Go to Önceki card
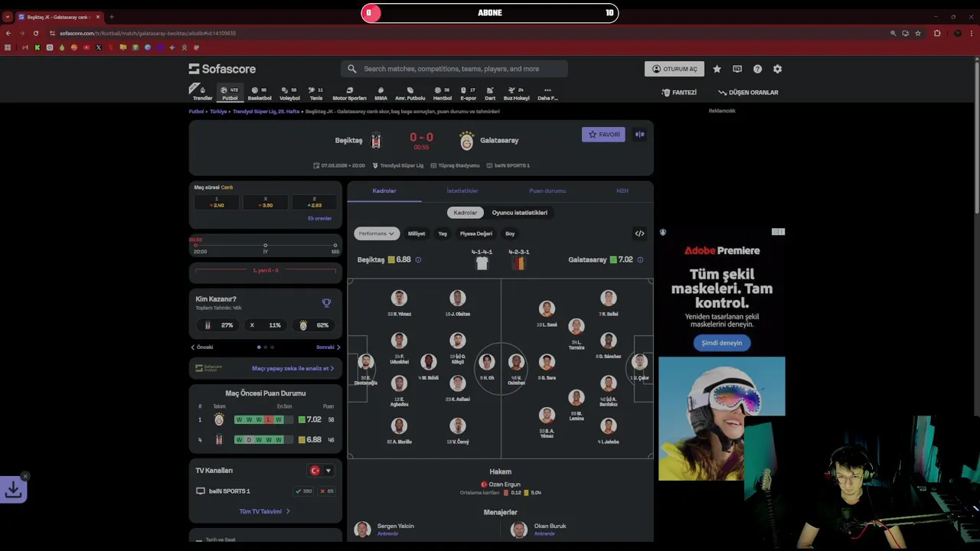Screen dimensions: 980x551 [202, 347]
